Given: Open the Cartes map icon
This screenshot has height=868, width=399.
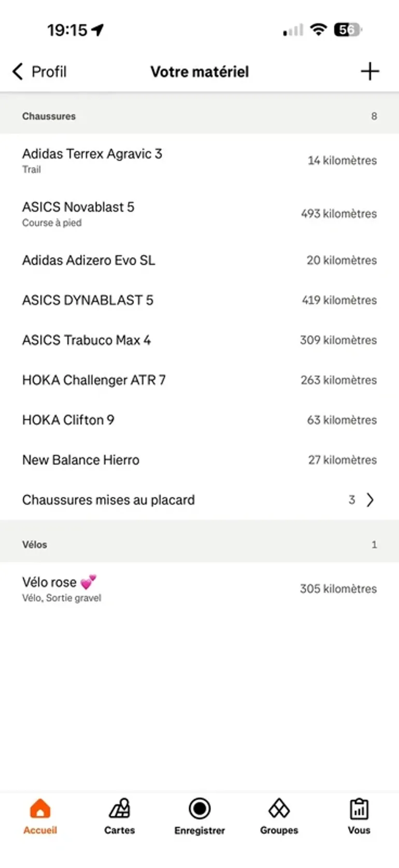Looking at the screenshot, I should [120, 808].
